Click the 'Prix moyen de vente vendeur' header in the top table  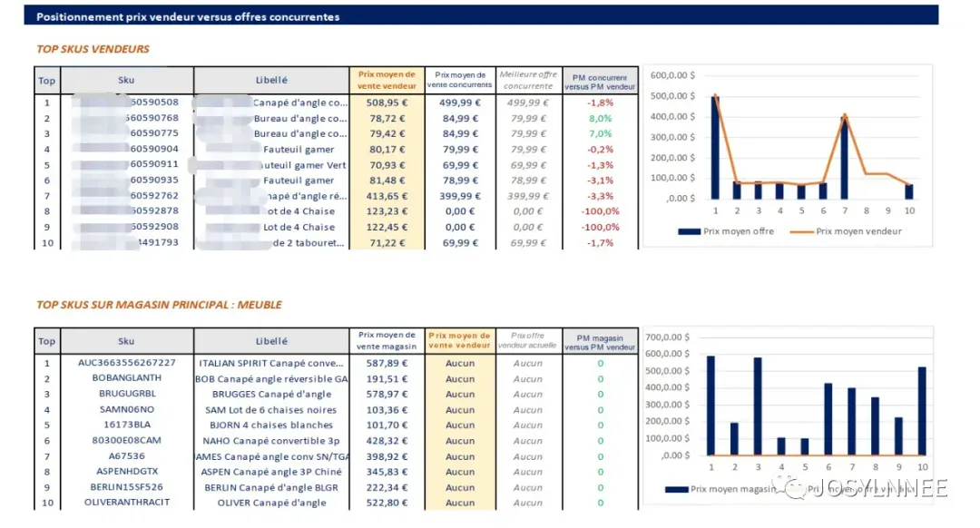pyautogui.click(x=387, y=80)
